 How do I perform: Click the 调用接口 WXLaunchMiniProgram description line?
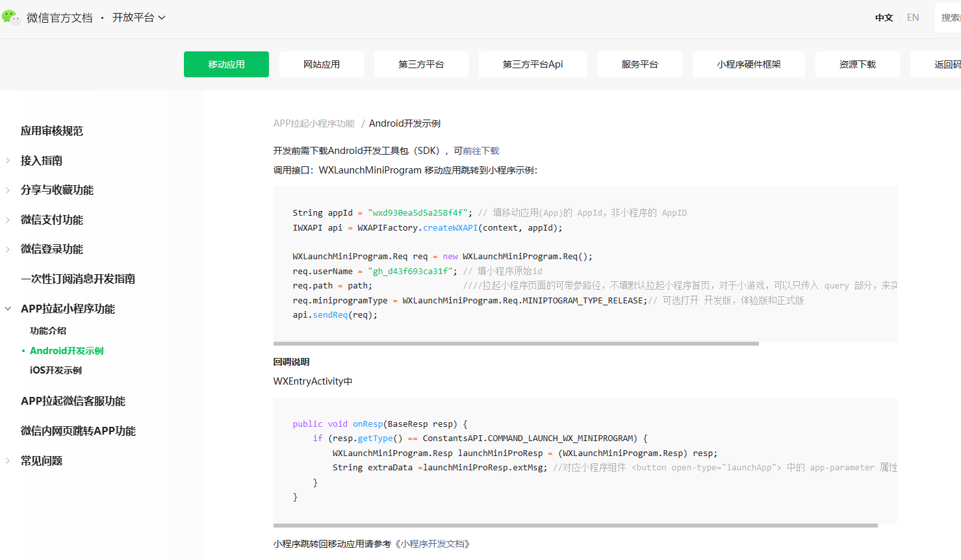[x=405, y=170]
